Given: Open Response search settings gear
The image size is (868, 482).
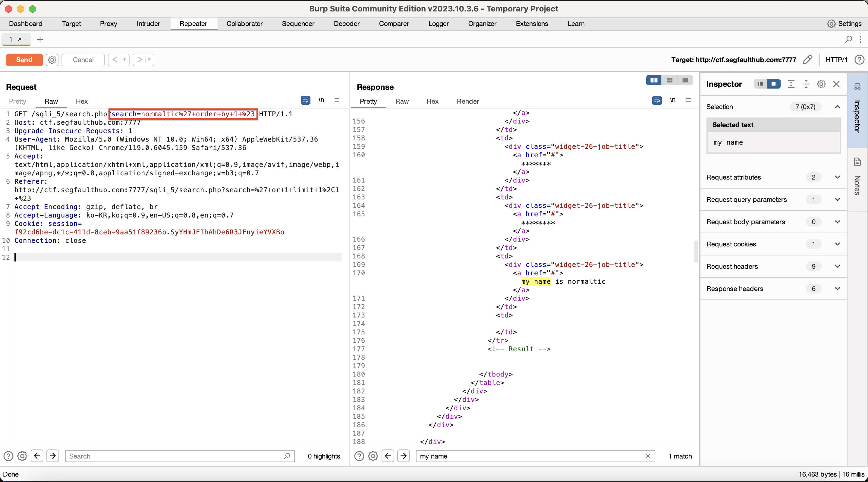Looking at the screenshot, I should [373, 456].
